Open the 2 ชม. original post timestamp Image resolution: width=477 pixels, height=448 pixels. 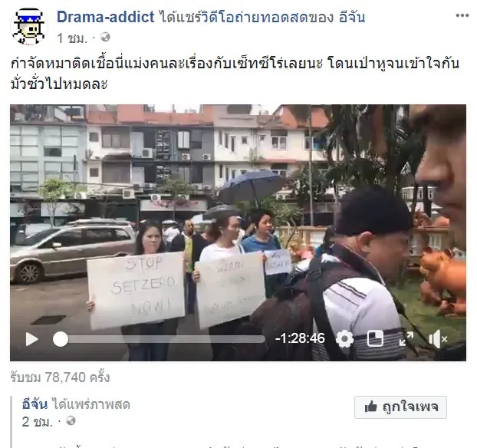click(x=37, y=422)
